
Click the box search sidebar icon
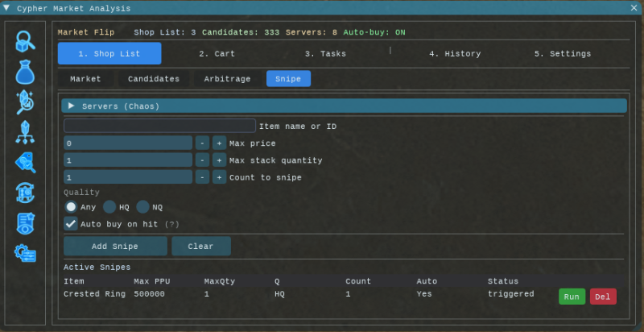tap(25, 43)
